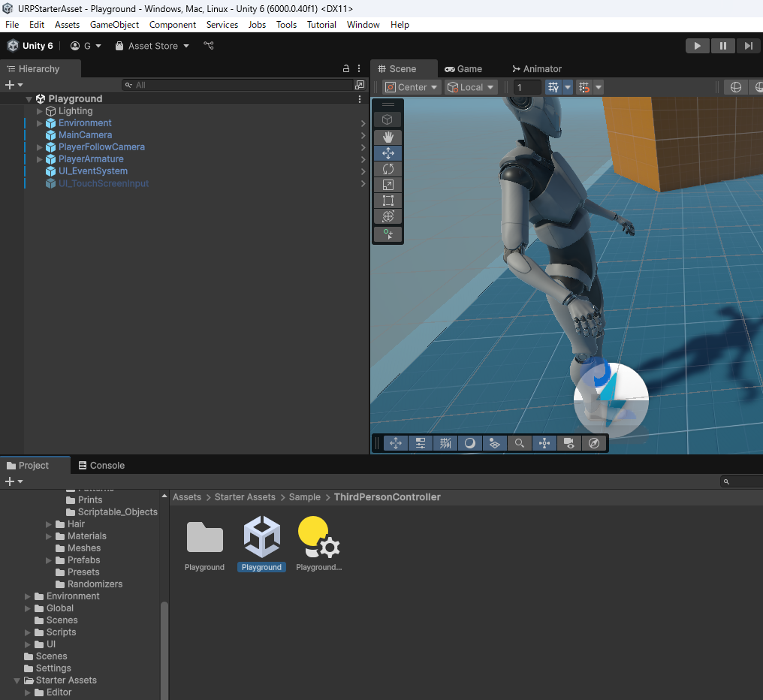This screenshot has height=700, width=763.
Task: Expand the Hair folder
Action: click(49, 524)
